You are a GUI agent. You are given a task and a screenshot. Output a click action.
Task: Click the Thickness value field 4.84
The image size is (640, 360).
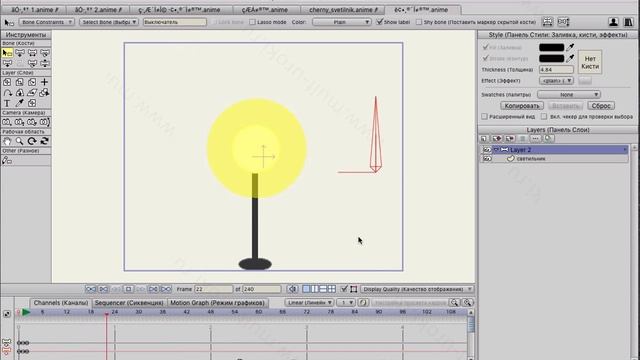556,70
